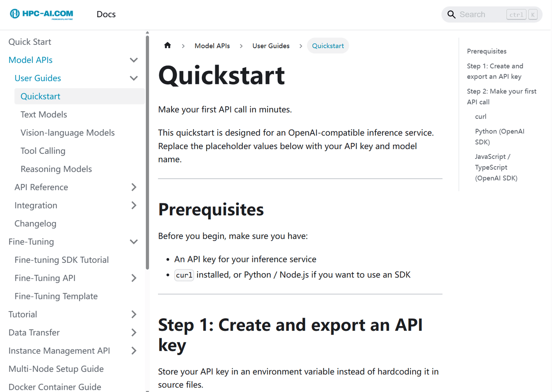
Task: Expand the API Reference chevron
Action: coord(134,187)
